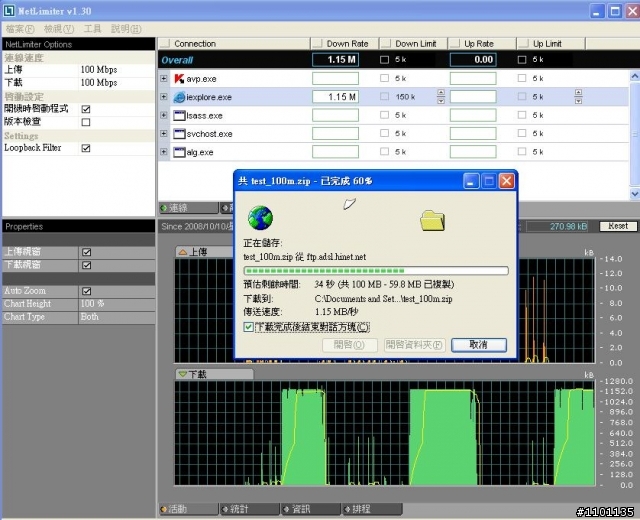The width and height of the screenshot is (640, 520).
Task: Toggle launch-at-startup checkbox (開機時啟動程式)
Action: click(x=86, y=109)
